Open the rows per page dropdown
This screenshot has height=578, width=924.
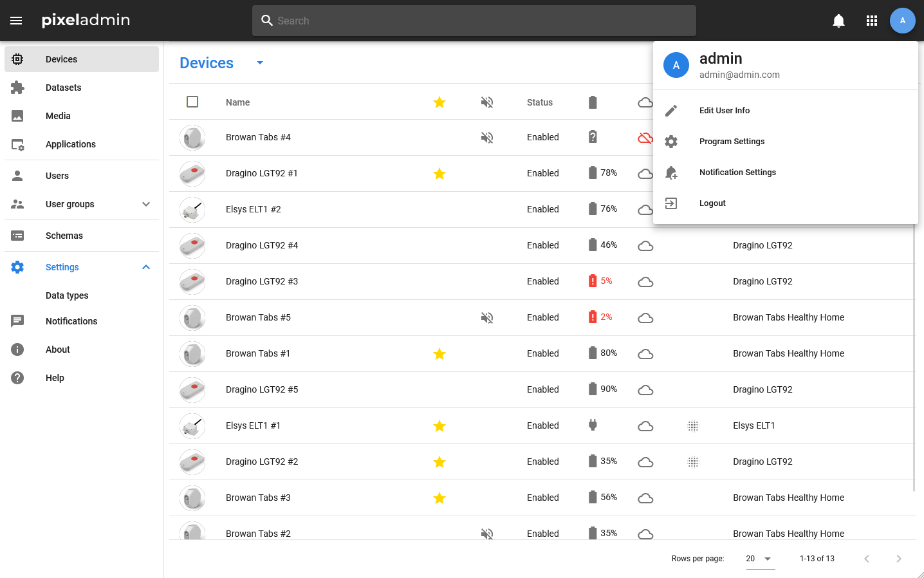pos(759,559)
